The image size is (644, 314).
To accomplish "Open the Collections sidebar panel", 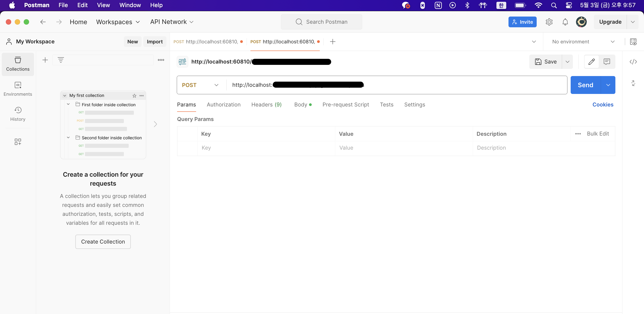I will click(x=18, y=64).
